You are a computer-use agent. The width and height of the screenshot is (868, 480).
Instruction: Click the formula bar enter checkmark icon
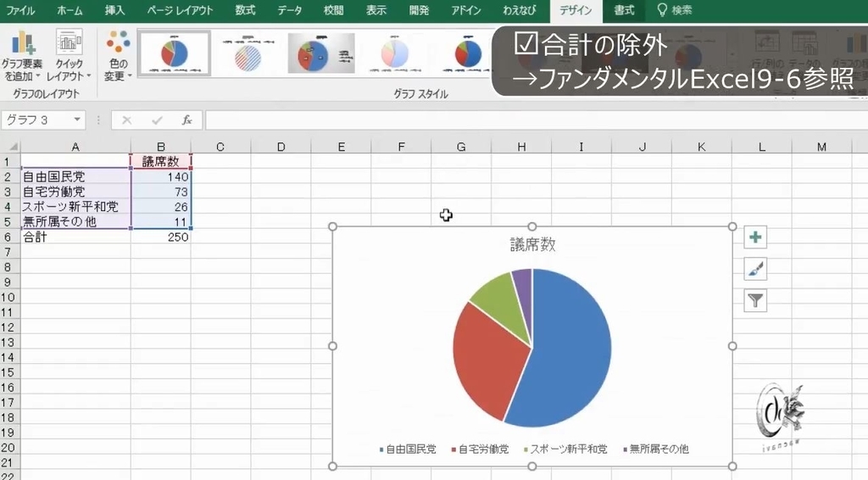coord(157,120)
